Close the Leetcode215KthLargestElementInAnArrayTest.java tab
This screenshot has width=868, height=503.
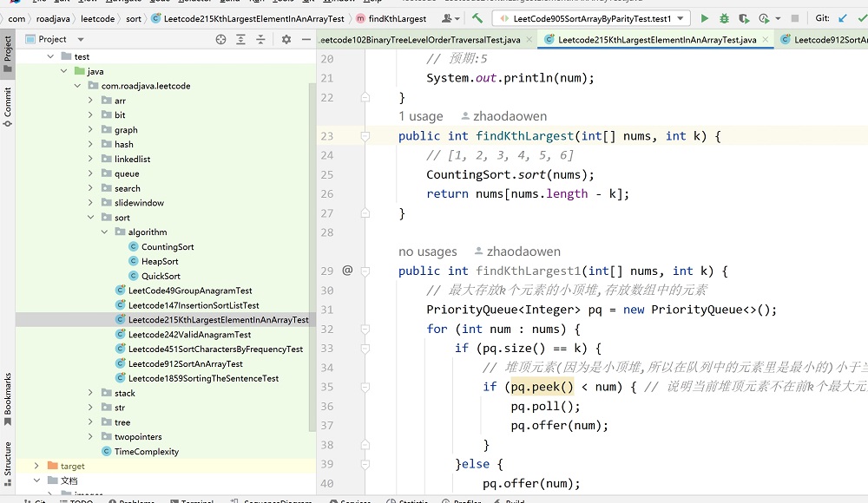coord(766,39)
